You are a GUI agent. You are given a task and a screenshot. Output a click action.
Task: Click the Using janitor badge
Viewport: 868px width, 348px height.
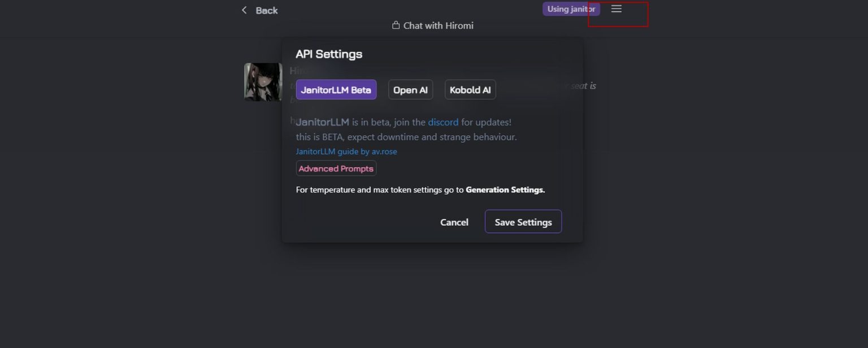[x=571, y=9]
